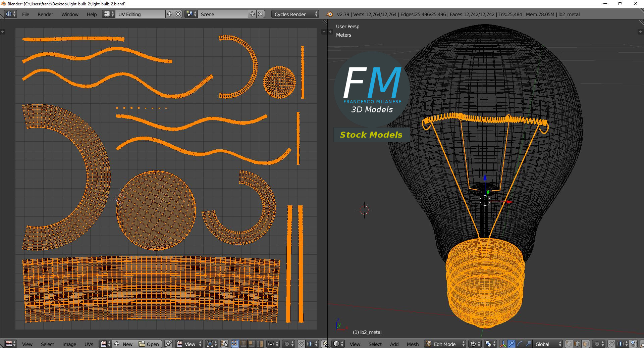Select UV edge selection mode
Image resolution: width=644 pixels, height=348 pixels.
click(244, 344)
